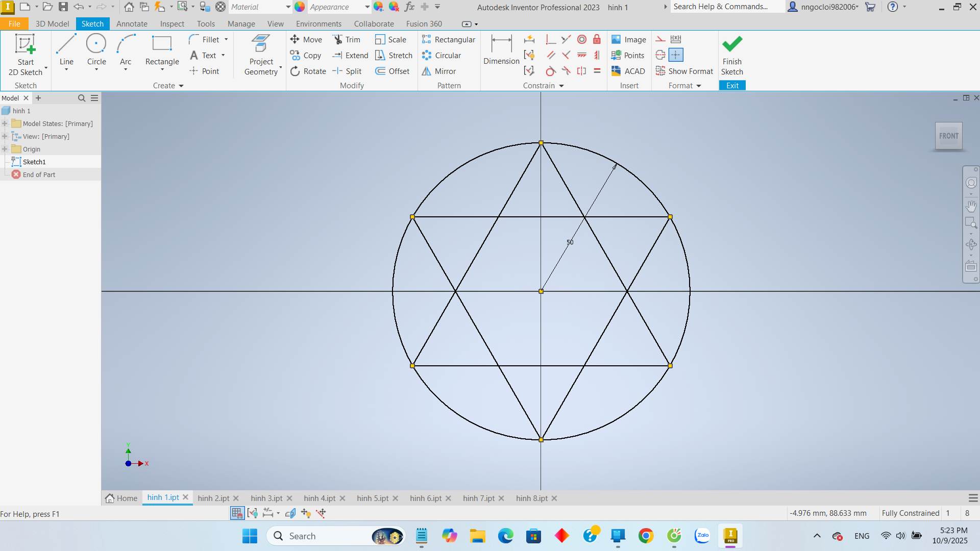Image resolution: width=980 pixels, height=551 pixels.
Task: Toggle the Center Point format button
Action: 675,55
